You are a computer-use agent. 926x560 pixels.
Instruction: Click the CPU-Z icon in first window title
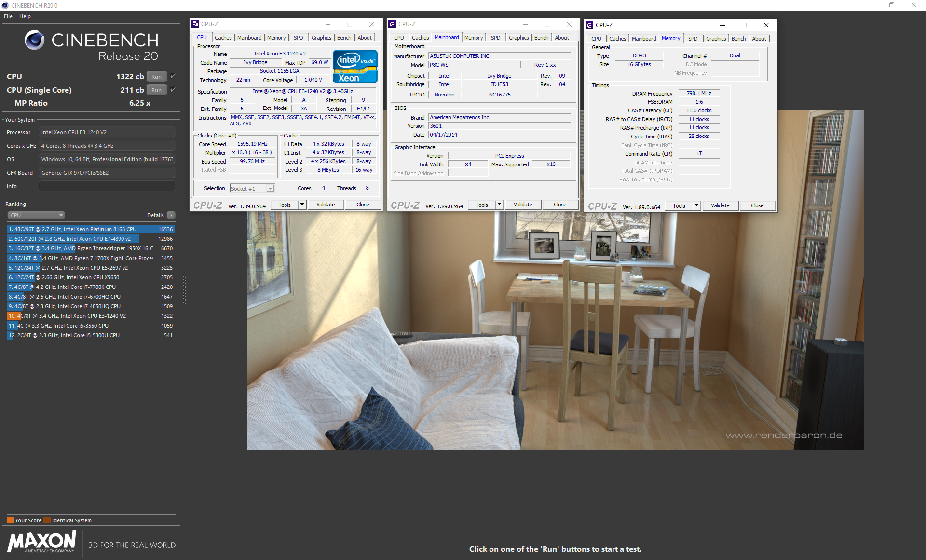click(195, 24)
